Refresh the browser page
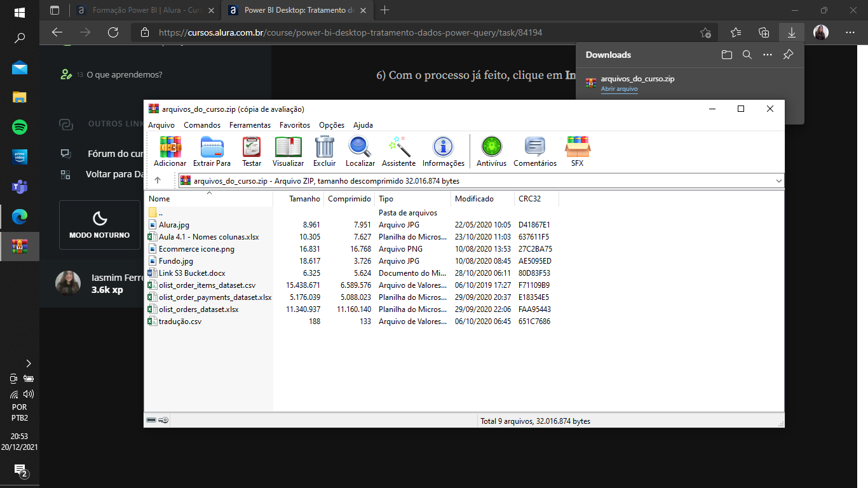This screenshot has width=868, height=488. [113, 32]
